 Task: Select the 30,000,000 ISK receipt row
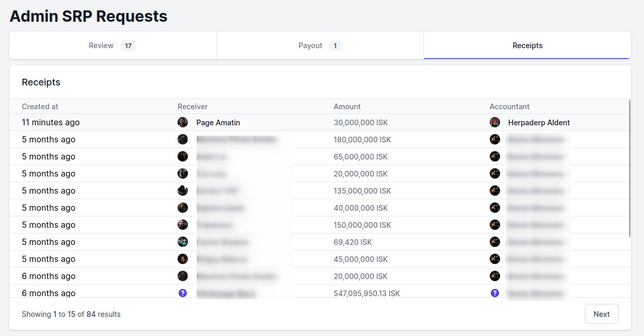click(318, 122)
